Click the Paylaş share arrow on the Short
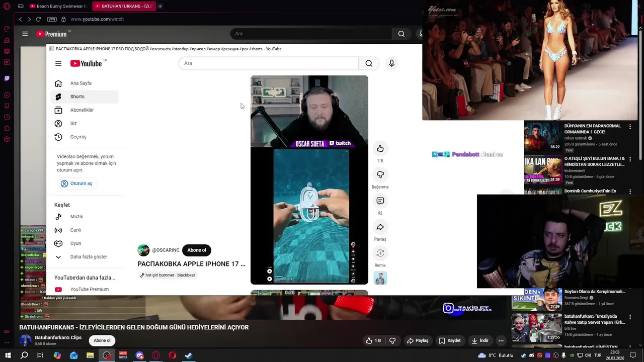The image size is (644, 362). [x=380, y=227]
